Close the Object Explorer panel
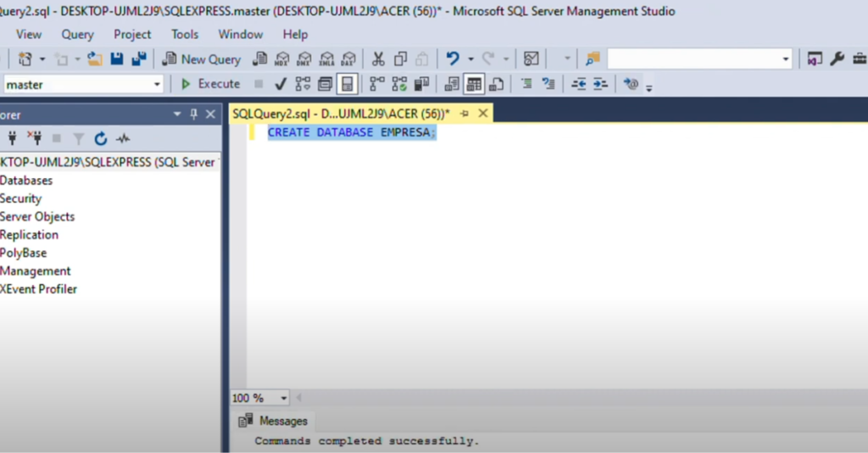The height and width of the screenshot is (453, 868). pos(210,114)
